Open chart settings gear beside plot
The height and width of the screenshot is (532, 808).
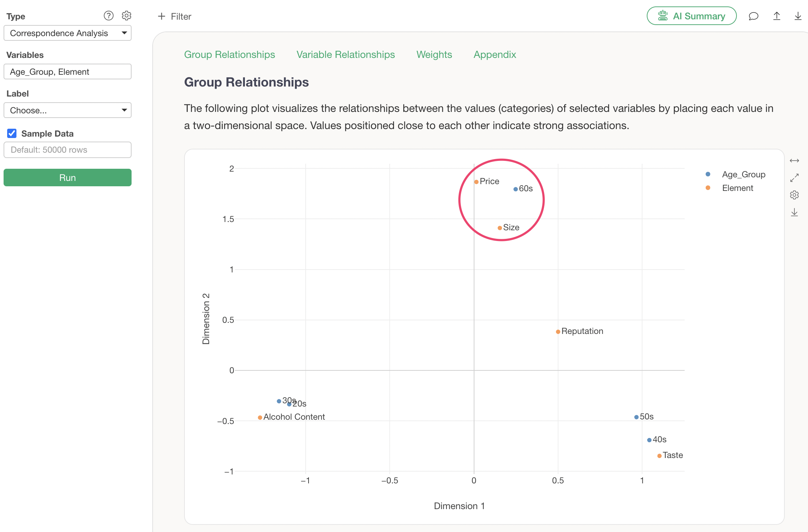click(x=794, y=195)
